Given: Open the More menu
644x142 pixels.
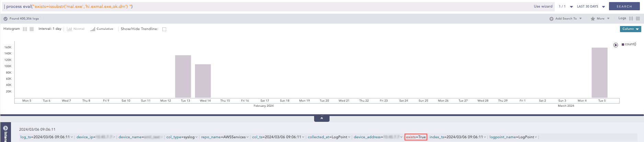Looking at the screenshot, I should pyautogui.click(x=603, y=19).
